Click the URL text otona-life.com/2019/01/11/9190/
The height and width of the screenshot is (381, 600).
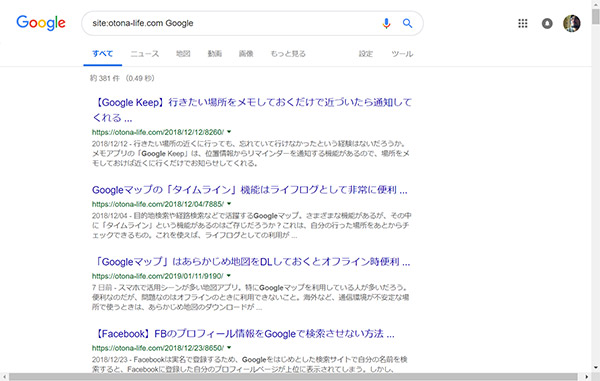tap(158, 276)
